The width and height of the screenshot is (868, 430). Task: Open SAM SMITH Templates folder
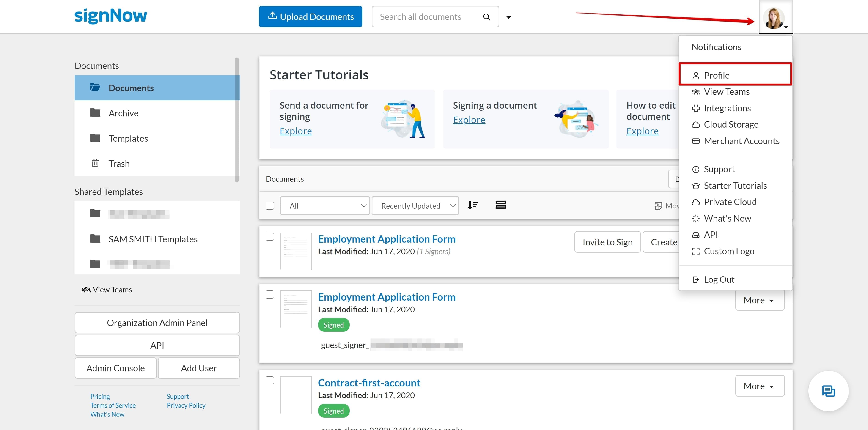click(x=157, y=239)
